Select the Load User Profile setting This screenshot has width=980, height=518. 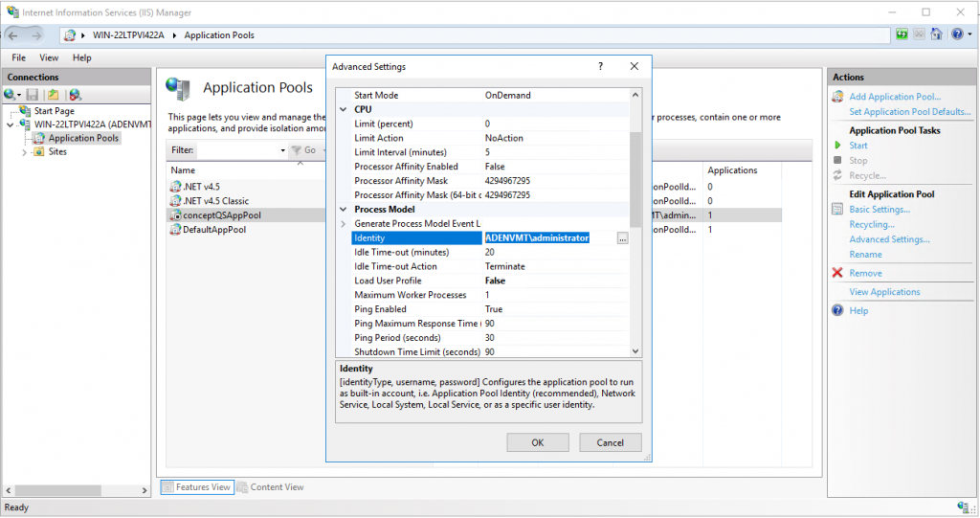click(x=491, y=281)
